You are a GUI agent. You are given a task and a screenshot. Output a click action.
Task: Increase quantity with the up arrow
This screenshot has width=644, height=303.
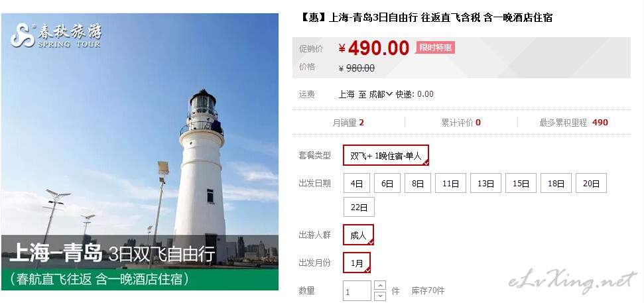point(381,285)
